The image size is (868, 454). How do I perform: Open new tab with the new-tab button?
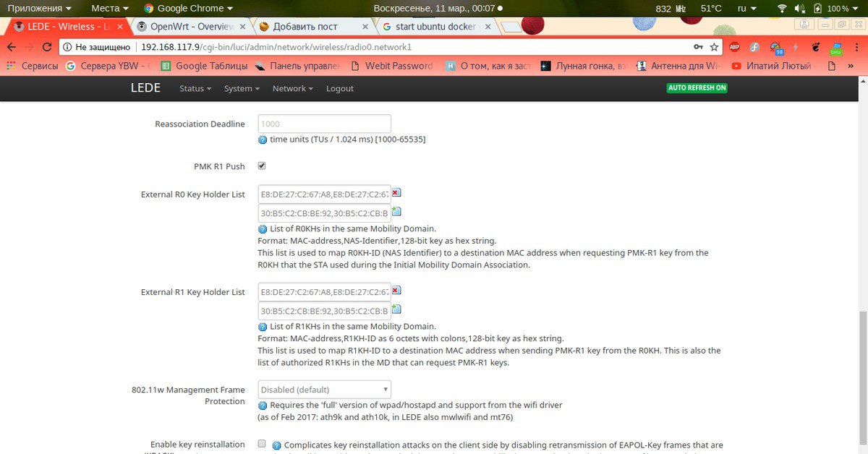coord(511,27)
